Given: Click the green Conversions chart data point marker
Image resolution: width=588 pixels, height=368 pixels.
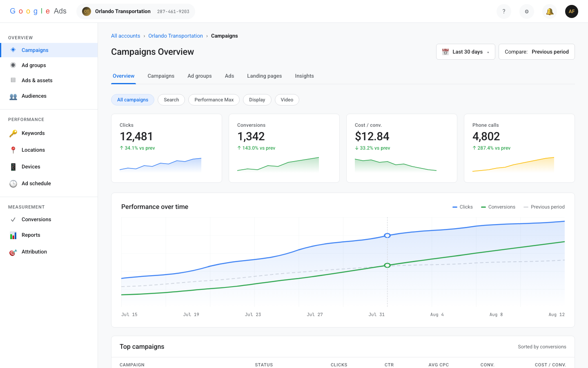Looking at the screenshot, I should [x=388, y=265].
